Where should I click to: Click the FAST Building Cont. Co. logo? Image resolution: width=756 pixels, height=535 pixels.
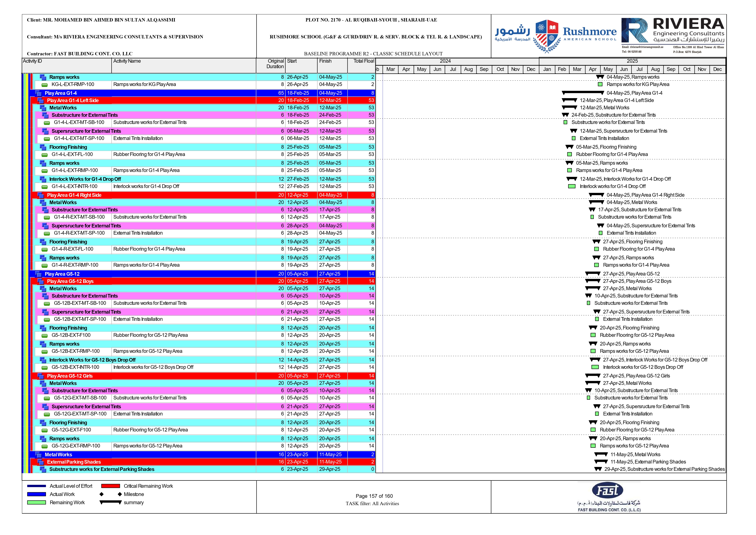(x=609, y=497)
